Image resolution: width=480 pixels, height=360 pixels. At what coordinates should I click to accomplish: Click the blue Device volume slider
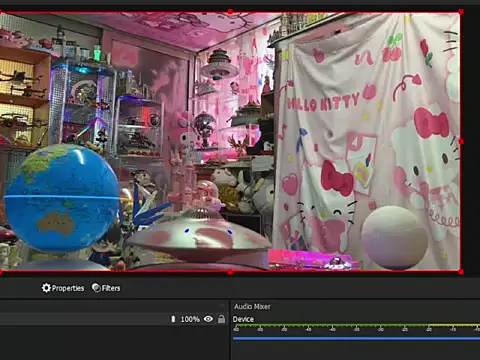(x=356, y=339)
